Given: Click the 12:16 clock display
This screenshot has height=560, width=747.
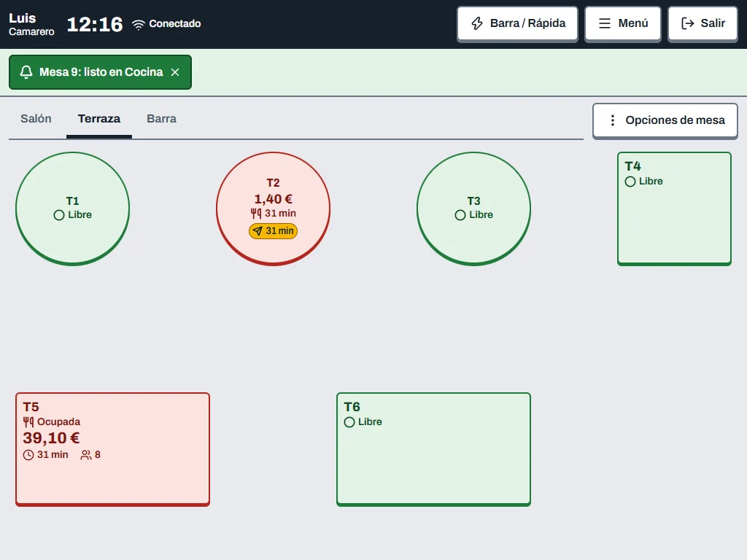Looking at the screenshot, I should 95,24.
